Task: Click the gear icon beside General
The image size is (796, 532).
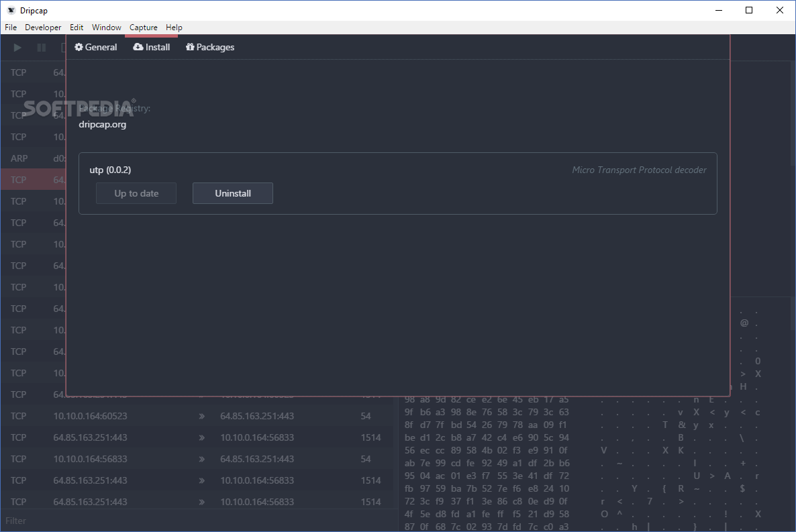Action: (x=79, y=47)
